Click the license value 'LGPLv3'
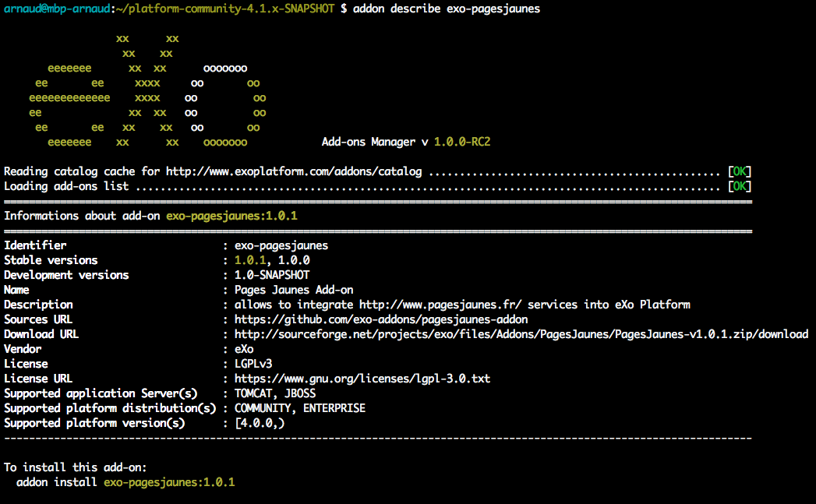Screen dimensions: 816x504 click(x=253, y=364)
